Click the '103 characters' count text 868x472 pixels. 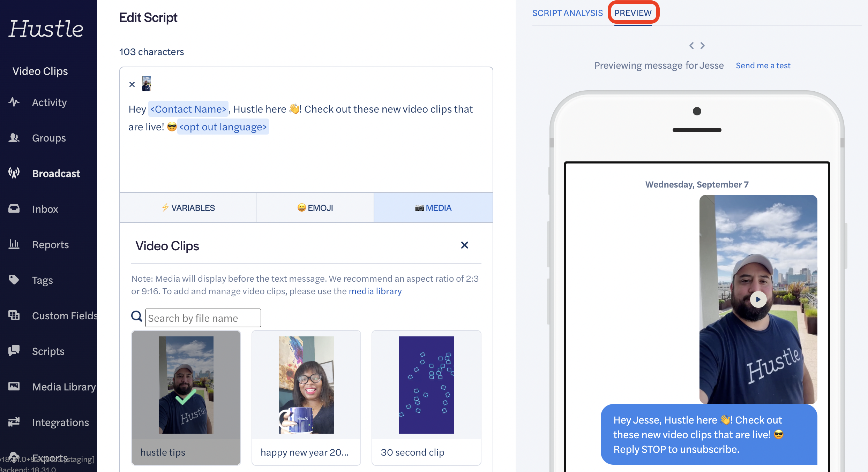pyautogui.click(x=151, y=52)
